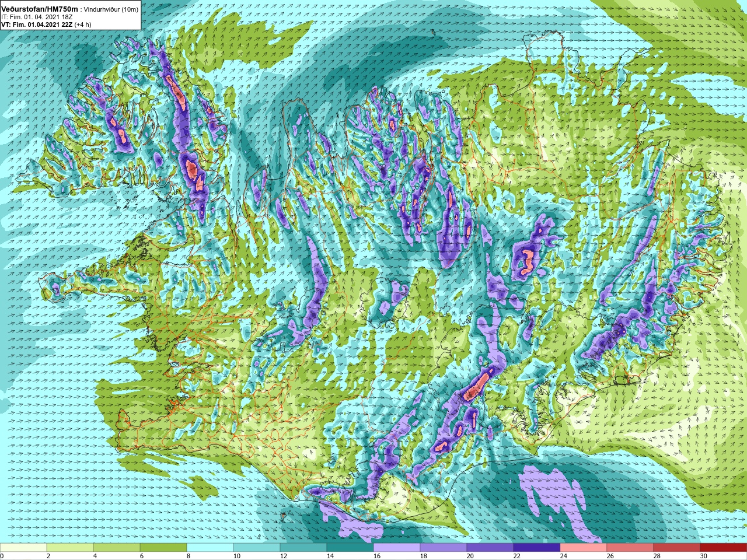
Task: Click the legend value 14
Action: [x=330, y=556]
